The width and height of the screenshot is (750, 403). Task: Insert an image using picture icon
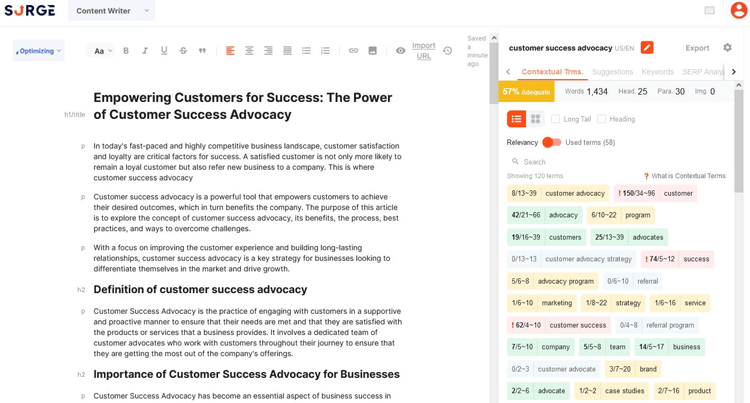(x=373, y=51)
